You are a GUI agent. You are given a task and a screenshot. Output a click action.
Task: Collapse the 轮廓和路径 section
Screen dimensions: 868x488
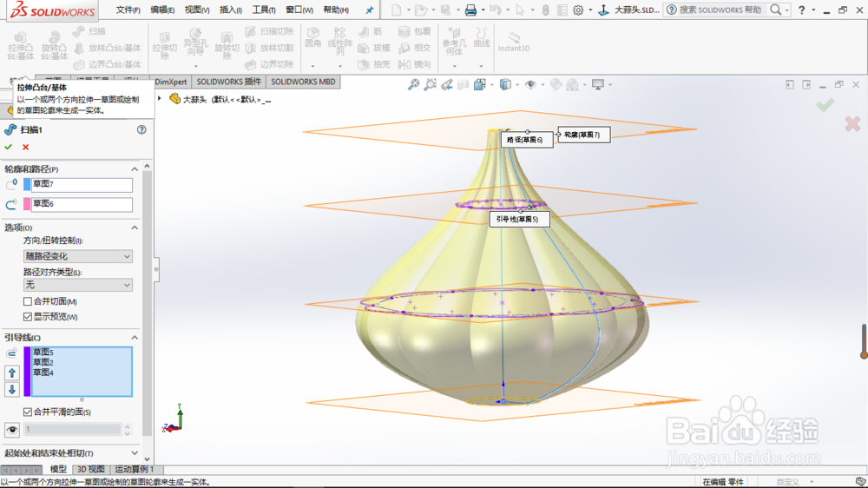click(135, 169)
